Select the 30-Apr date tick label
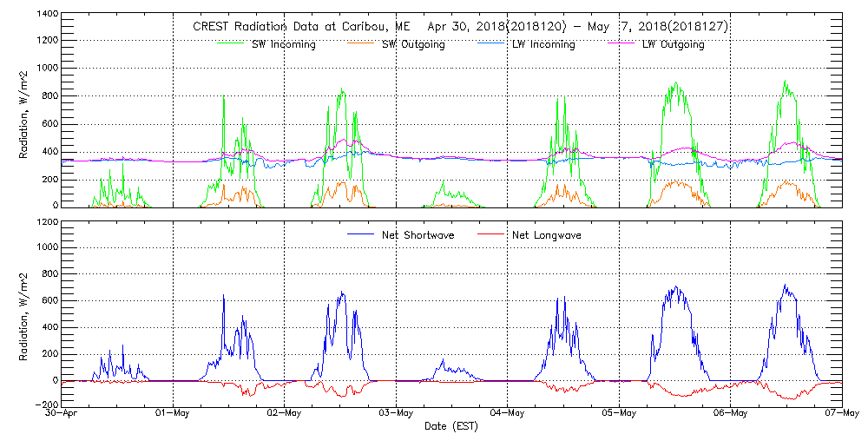 click(x=62, y=413)
